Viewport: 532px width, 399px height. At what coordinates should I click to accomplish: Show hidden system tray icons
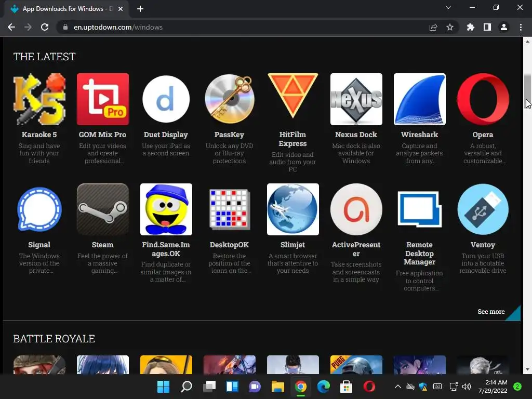point(398,387)
